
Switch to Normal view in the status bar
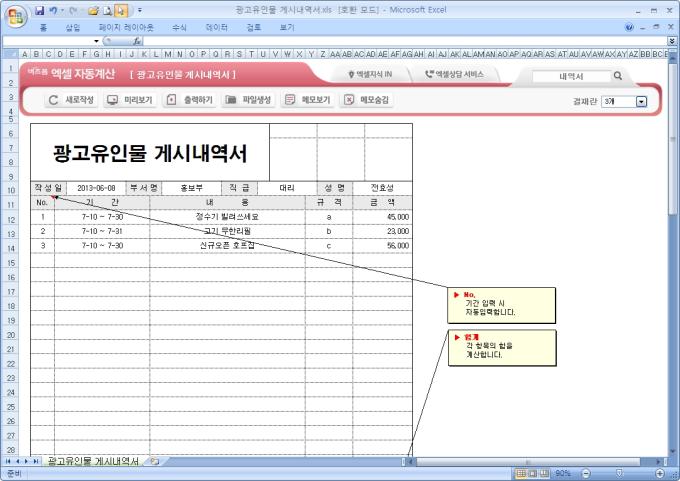[x=521, y=474]
